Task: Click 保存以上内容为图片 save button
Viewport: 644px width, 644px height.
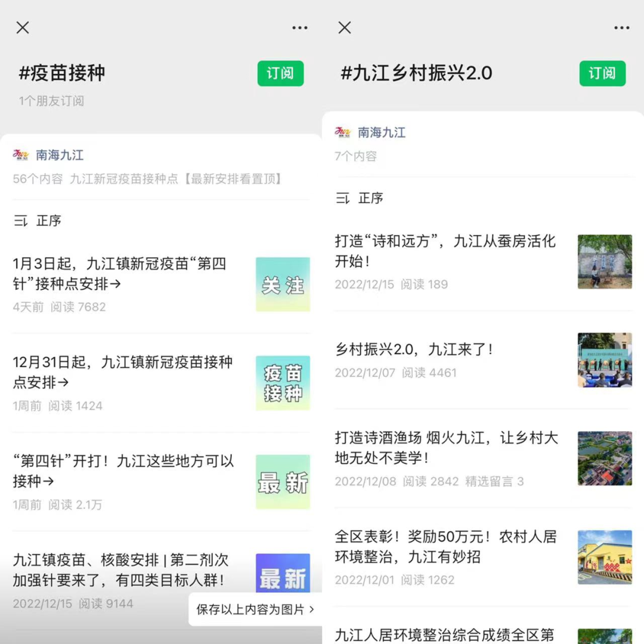Action: (255, 609)
